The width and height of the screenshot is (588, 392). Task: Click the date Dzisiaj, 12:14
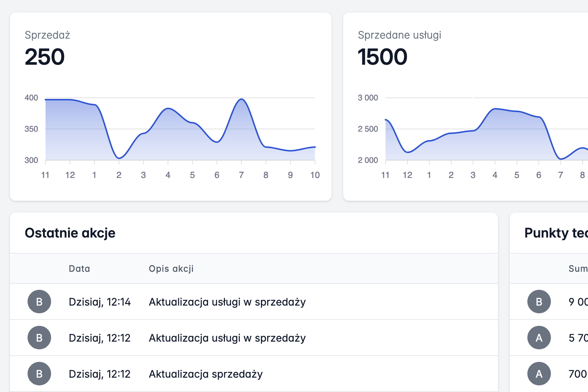(x=100, y=302)
